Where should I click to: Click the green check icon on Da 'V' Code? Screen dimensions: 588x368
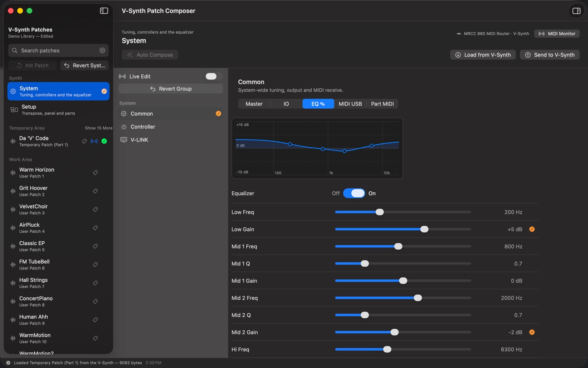tap(104, 141)
